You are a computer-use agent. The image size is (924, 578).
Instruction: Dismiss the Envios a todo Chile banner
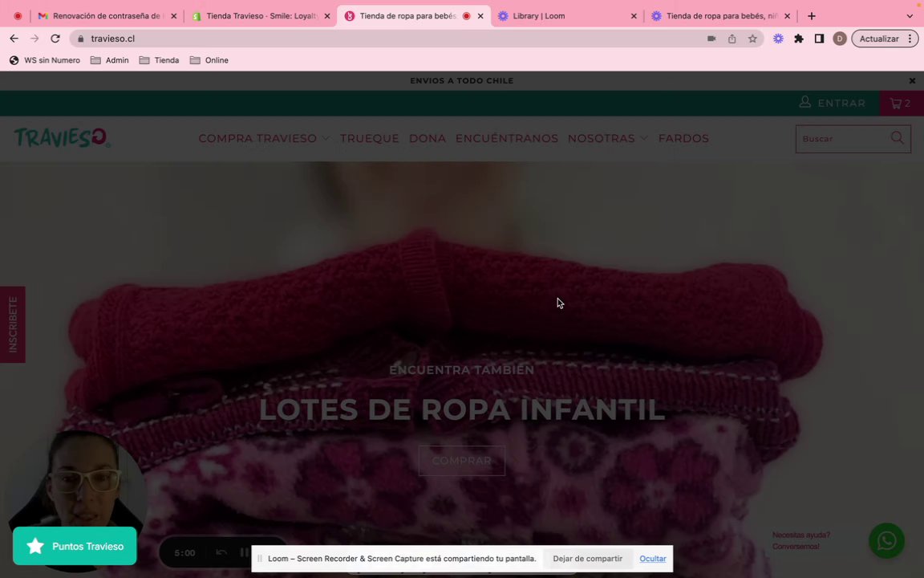coord(912,81)
